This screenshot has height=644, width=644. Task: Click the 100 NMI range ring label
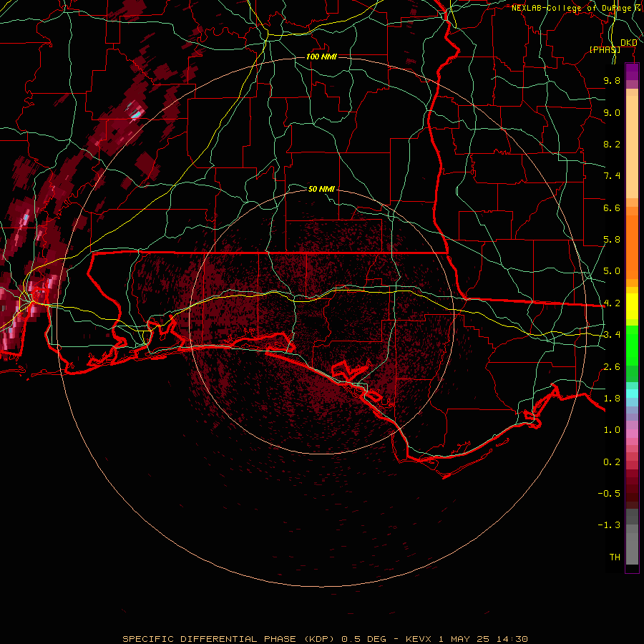(x=321, y=57)
